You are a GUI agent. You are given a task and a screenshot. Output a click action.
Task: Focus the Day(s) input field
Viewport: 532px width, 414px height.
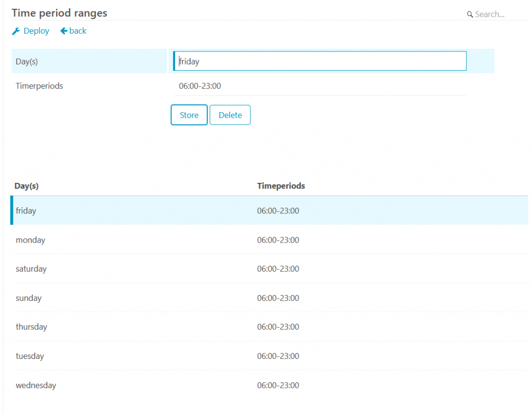coord(320,61)
